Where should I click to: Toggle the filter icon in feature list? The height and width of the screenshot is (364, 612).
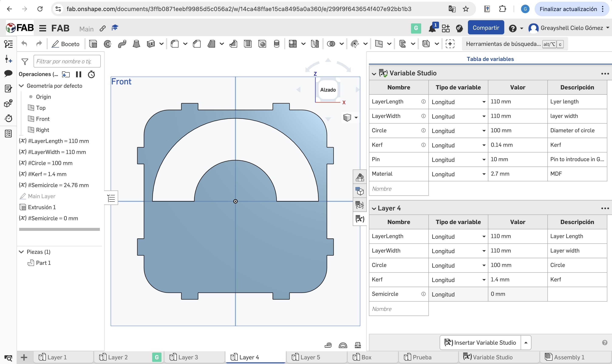click(25, 62)
